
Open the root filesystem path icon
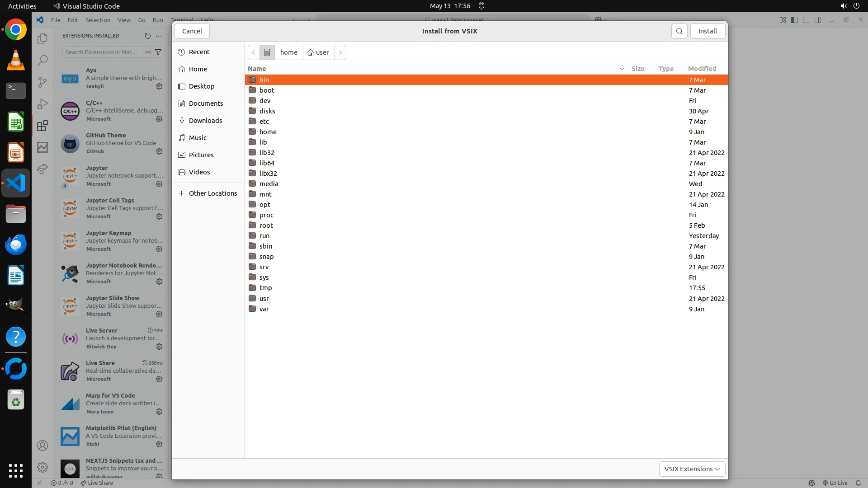(267, 52)
